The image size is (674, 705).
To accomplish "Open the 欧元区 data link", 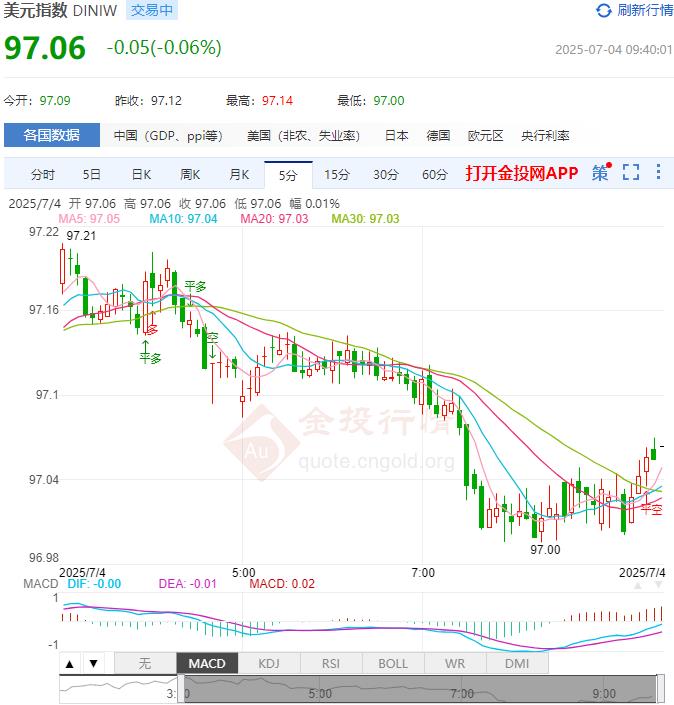I will point(486,136).
